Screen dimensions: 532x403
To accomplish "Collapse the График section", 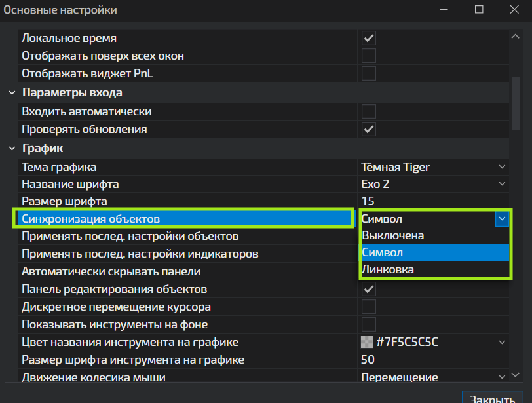I will tap(12, 149).
